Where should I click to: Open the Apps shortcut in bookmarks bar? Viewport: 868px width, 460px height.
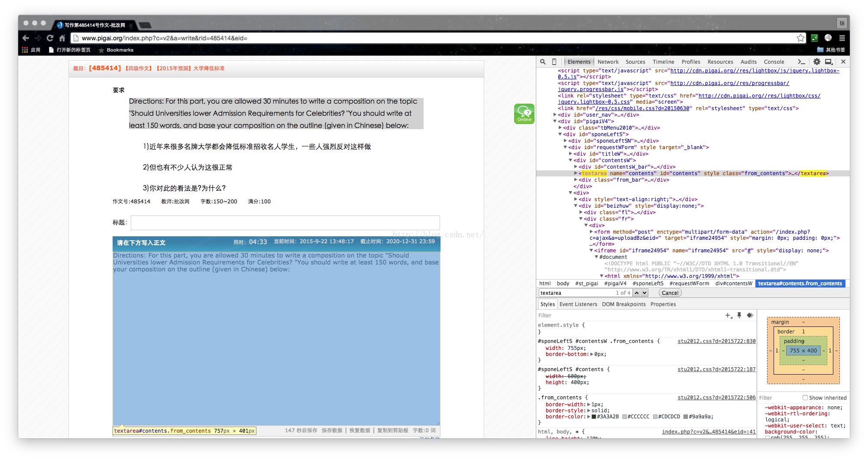[x=31, y=50]
